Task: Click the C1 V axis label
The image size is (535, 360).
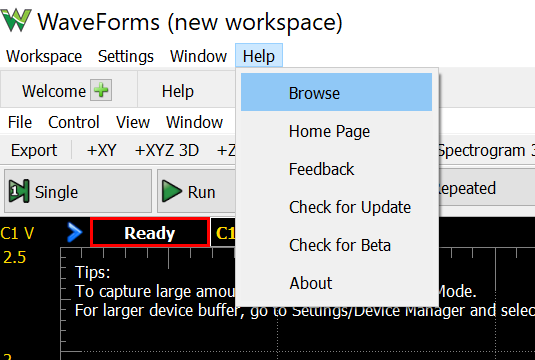Action: click(17, 233)
